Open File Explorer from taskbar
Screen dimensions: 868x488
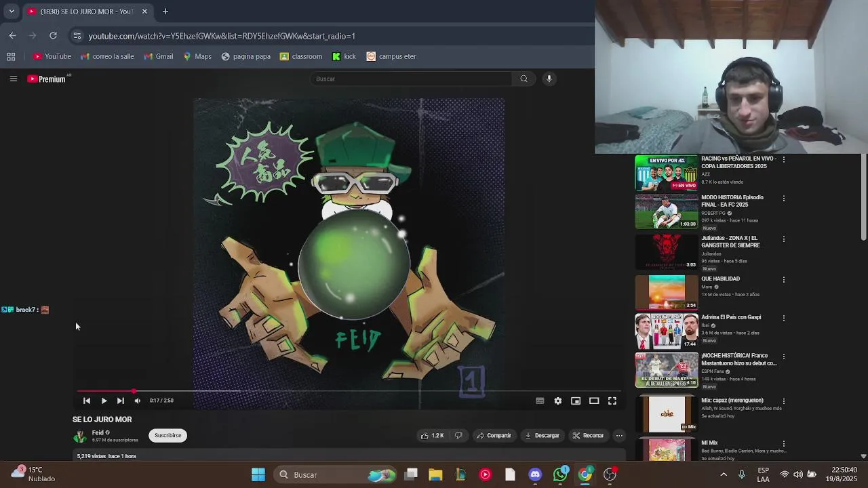pos(435,474)
